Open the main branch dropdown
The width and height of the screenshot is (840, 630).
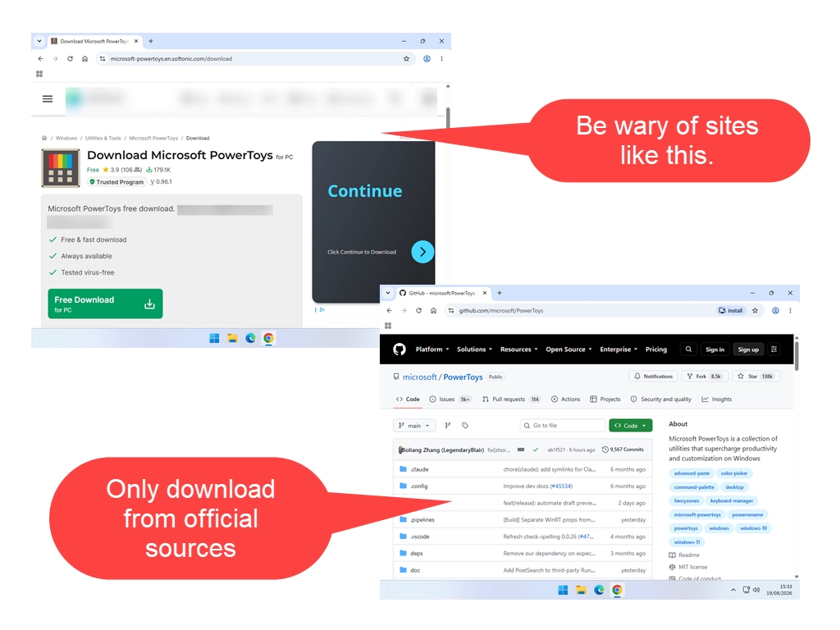(x=414, y=426)
